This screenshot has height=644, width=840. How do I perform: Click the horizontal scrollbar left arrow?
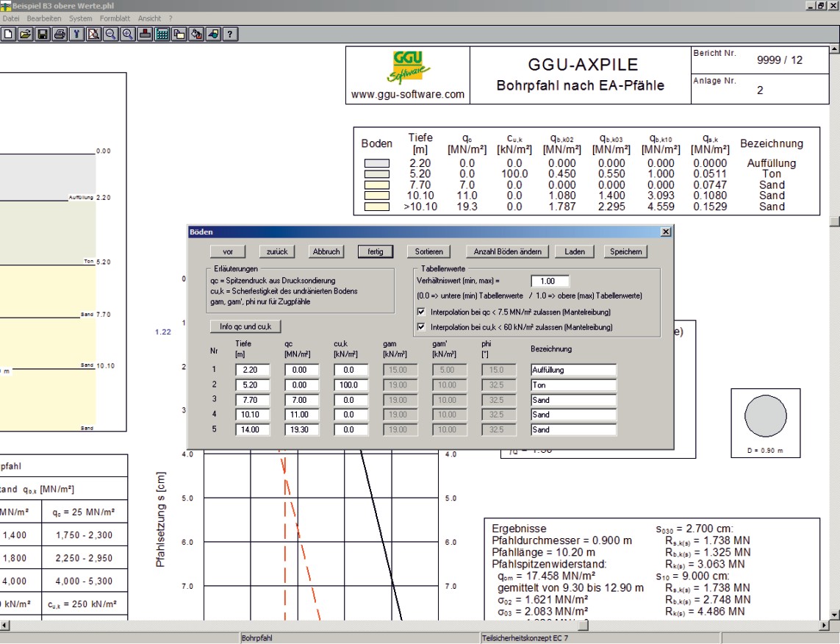5,625
